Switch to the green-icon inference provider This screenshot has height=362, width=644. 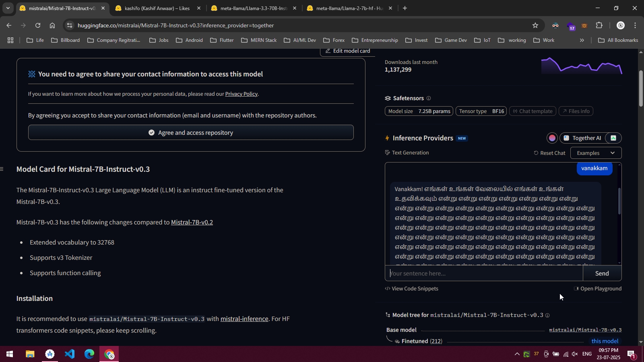click(x=613, y=138)
